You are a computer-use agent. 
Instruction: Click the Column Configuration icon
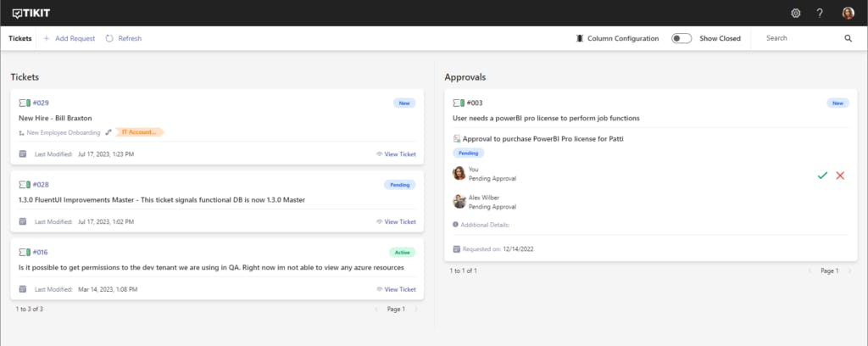point(580,38)
